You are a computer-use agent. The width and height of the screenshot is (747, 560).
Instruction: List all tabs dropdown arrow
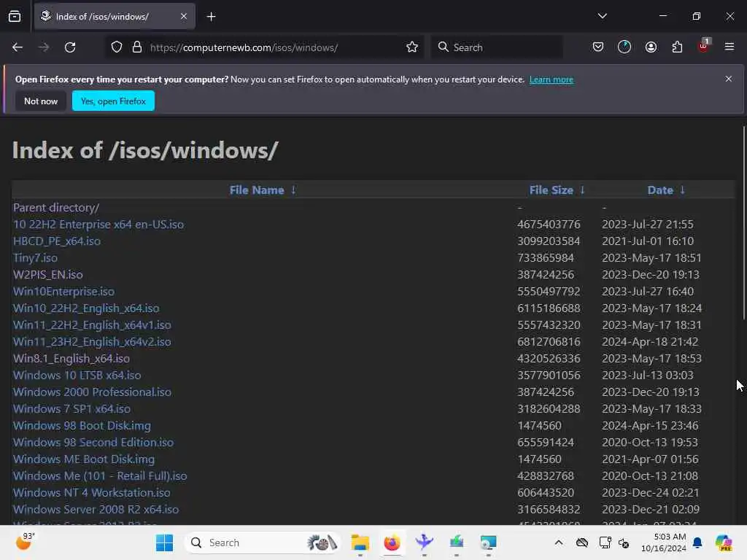click(602, 16)
